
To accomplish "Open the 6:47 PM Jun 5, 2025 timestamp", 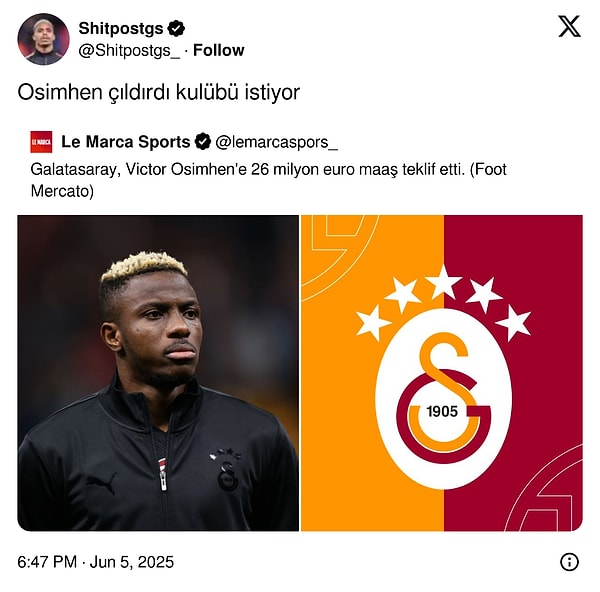I will (x=96, y=562).
